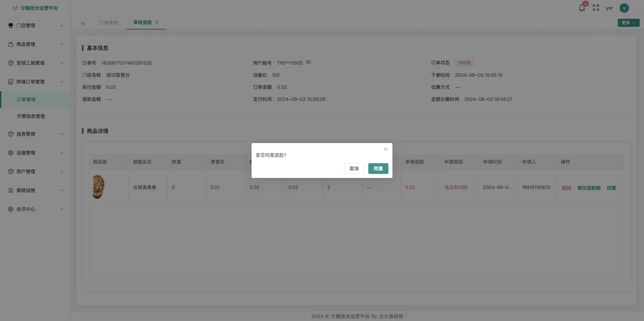Click the 营销工具管理 icon
This screenshot has height=321, width=644.
click(11, 63)
